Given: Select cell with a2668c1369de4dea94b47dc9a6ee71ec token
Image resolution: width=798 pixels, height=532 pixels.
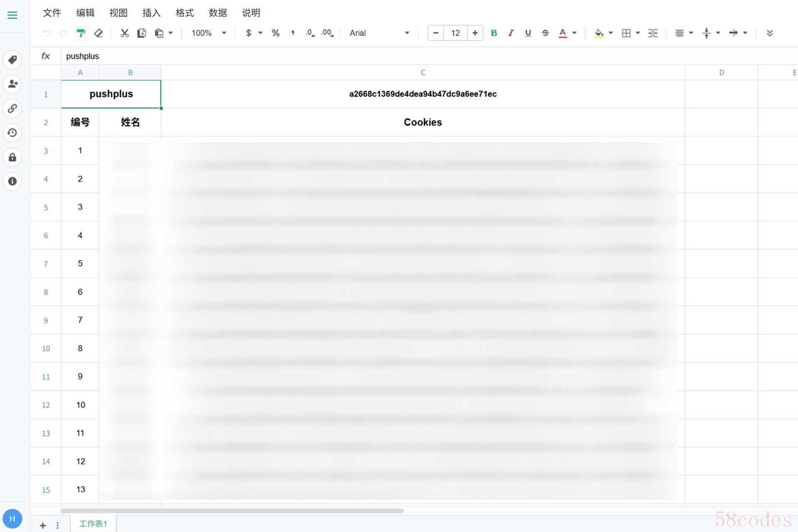Looking at the screenshot, I should coord(423,94).
